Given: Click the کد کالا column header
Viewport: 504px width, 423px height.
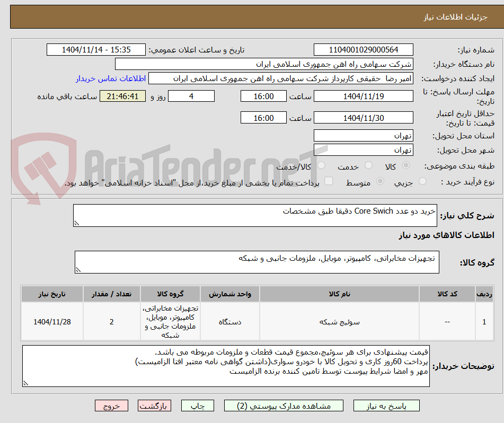Looking at the screenshot, I should pyautogui.click(x=447, y=294).
